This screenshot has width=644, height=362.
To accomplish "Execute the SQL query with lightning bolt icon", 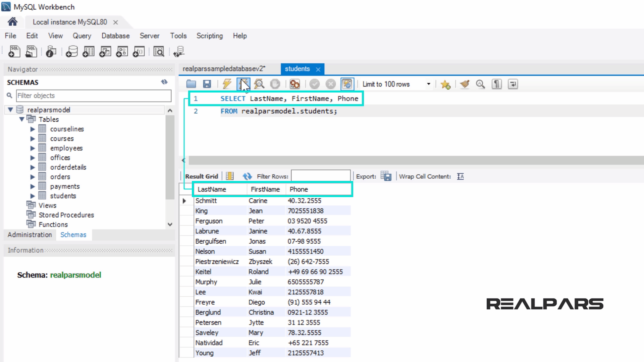I will (x=227, y=84).
